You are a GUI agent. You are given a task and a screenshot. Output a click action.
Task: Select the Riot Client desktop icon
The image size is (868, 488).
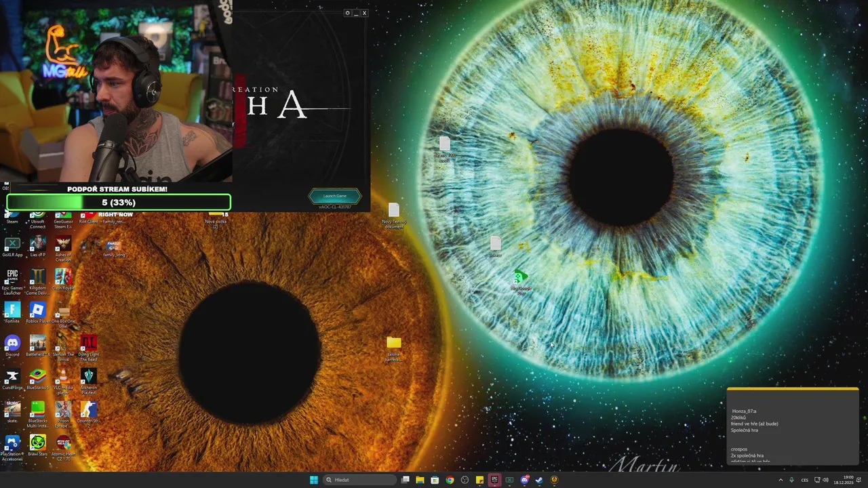click(x=88, y=218)
